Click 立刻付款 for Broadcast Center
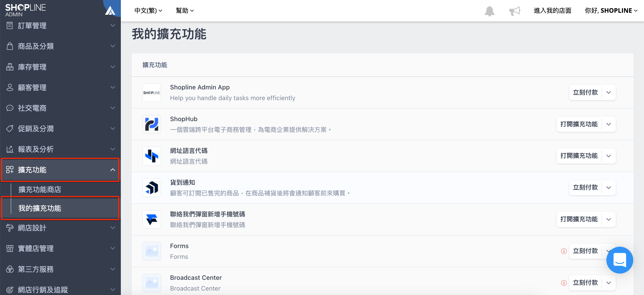Screen dimensions: 644x295 point(585,283)
